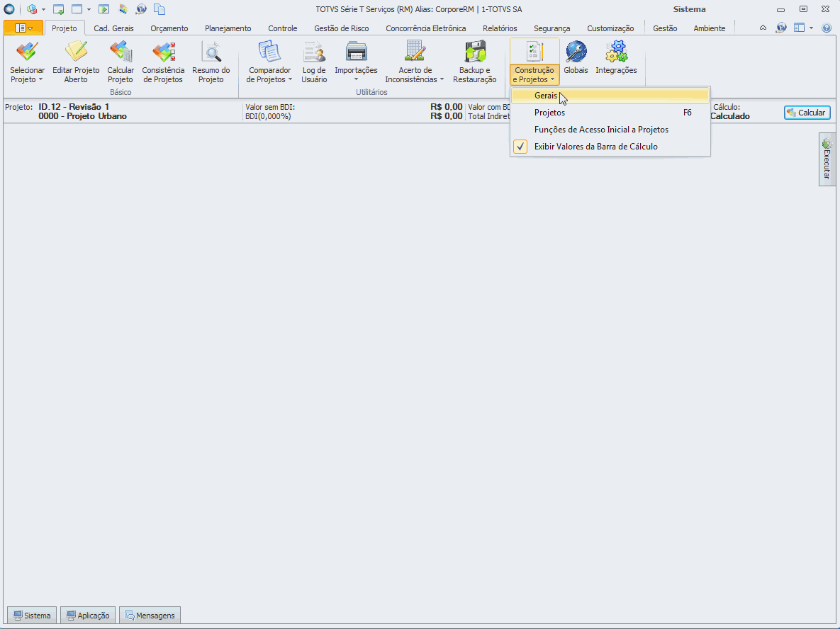Open the blue help question mark
Screen dimensions: 840x629
pos(827,28)
